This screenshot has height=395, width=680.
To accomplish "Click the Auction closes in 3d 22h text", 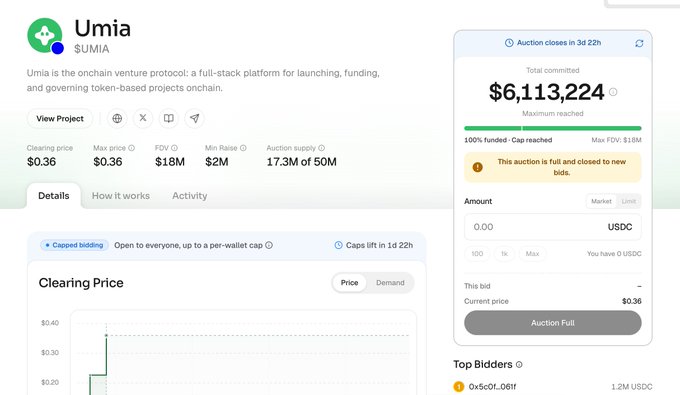I will [x=559, y=42].
